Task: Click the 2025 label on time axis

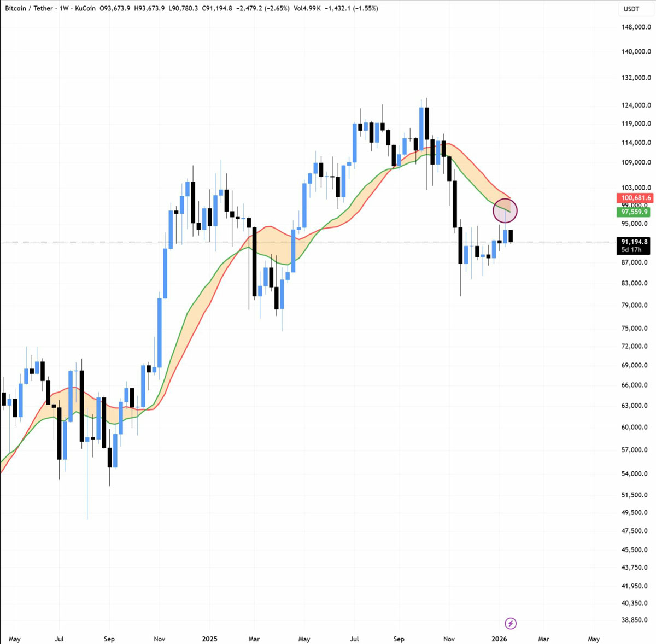Action: coord(209,639)
